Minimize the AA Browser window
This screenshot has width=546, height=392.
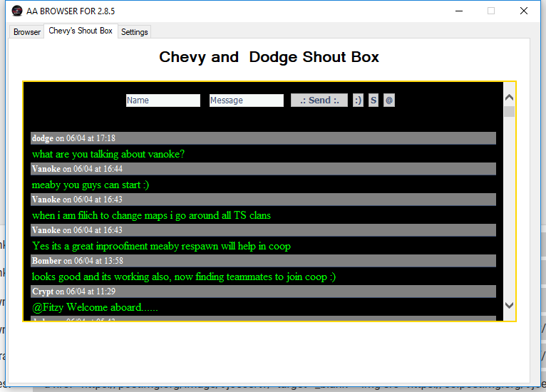[459, 11]
